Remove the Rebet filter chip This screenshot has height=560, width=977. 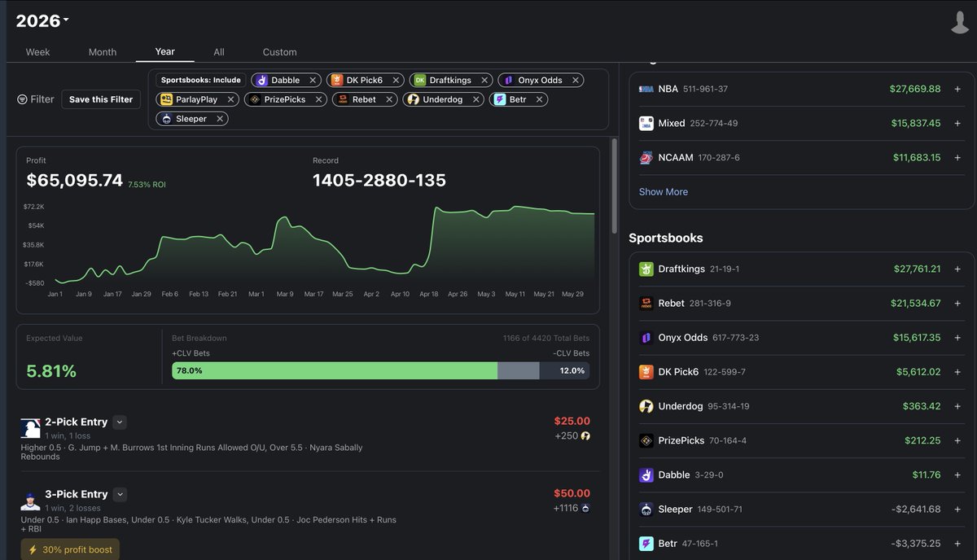point(389,99)
